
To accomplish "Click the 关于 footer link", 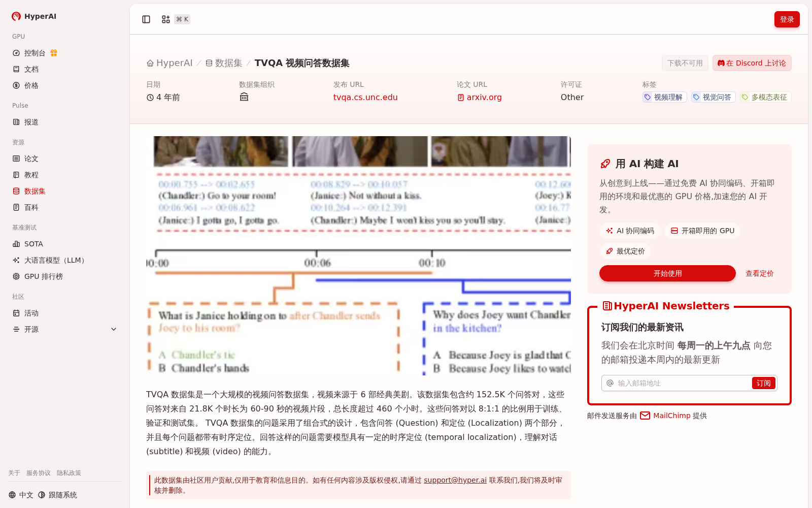I will [14, 473].
